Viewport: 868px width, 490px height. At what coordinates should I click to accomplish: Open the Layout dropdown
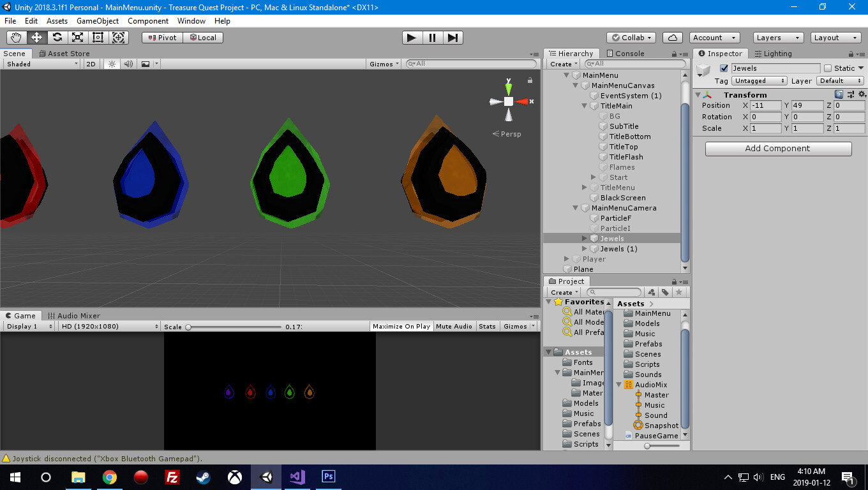click(x=835, y=38)
